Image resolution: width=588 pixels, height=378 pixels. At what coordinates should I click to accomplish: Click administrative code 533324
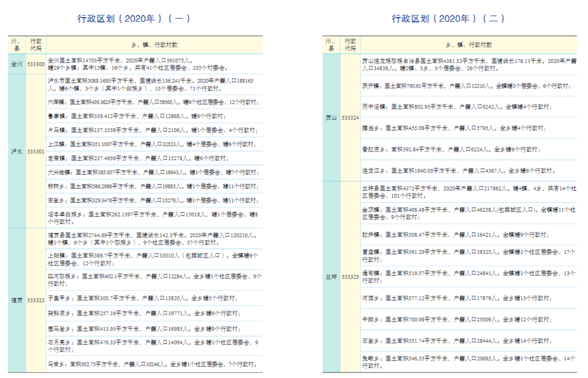[x=350, y=118]
